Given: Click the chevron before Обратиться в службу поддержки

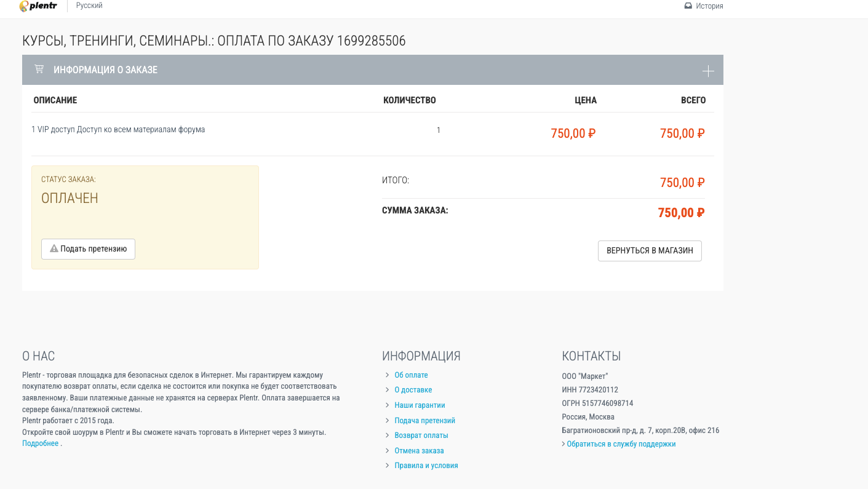Looking at the screenshot, I should [x=563, y=444].
